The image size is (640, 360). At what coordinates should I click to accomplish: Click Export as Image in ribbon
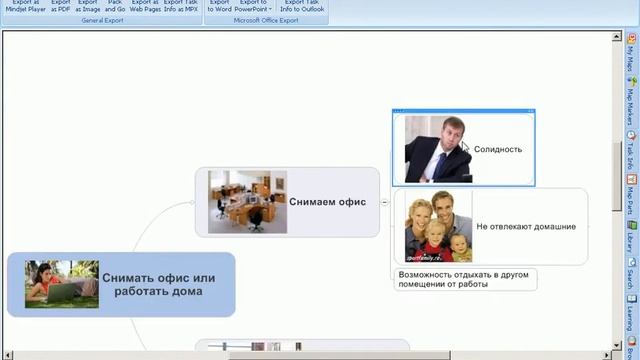[88, 6]
